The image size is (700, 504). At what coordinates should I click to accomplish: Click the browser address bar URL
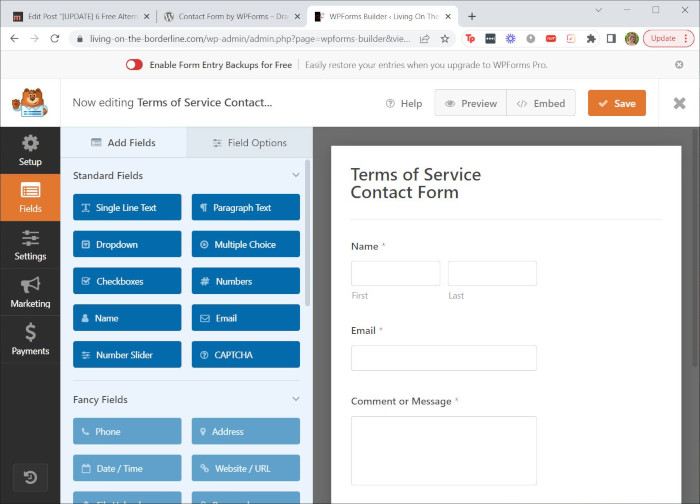[250, 39]
